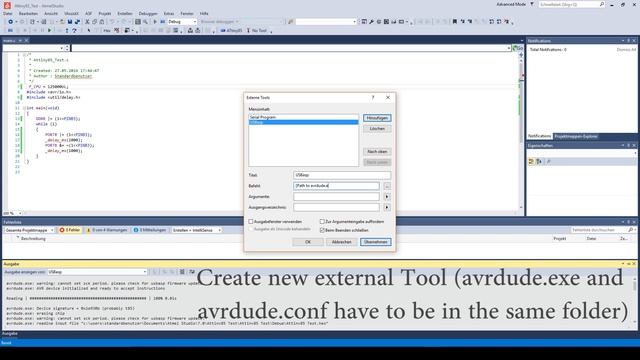Toggle the 0 Fehler filter button
640x360 pixels.
pyautogui.click(x=70, y=230)
